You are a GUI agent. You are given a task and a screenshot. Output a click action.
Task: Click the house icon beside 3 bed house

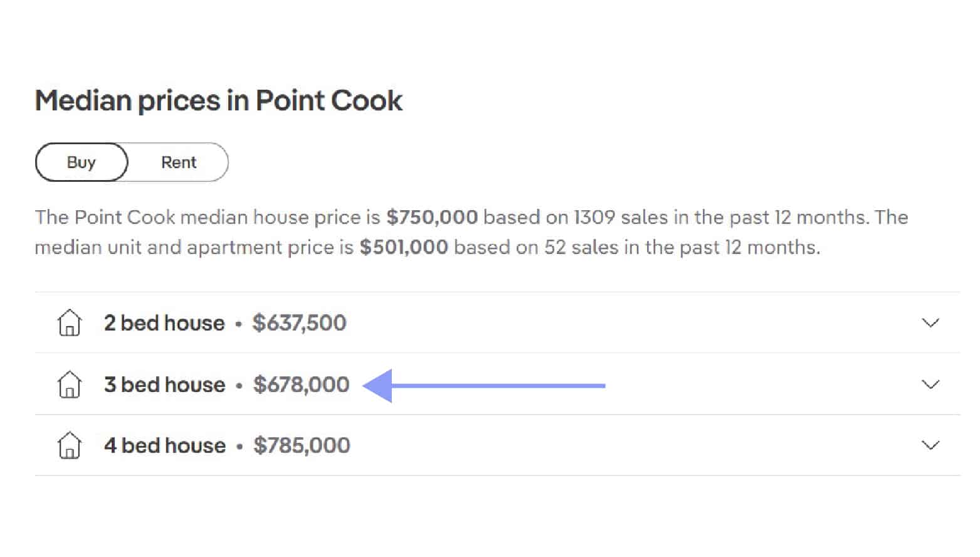(69, 385)
